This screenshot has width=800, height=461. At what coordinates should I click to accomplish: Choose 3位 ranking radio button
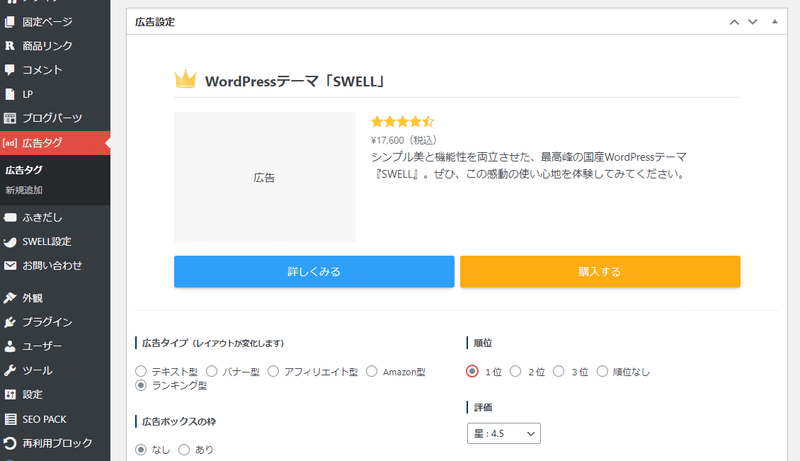click(559, 371)
